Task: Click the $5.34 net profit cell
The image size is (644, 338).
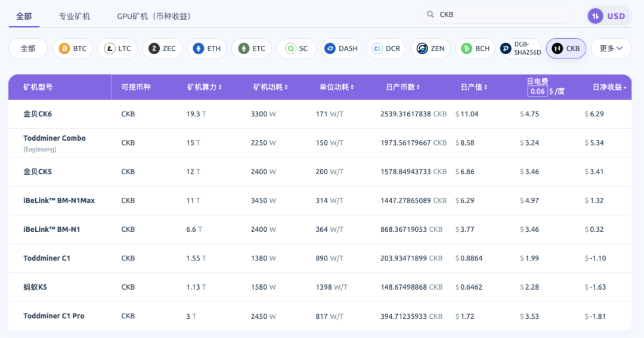Action: (x=595, y=143)
